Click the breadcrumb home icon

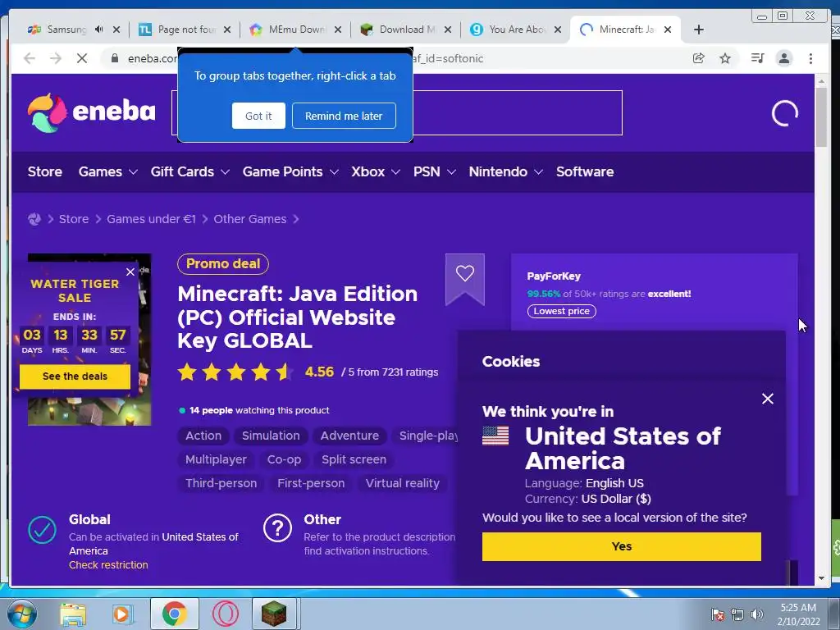point(34,219)
